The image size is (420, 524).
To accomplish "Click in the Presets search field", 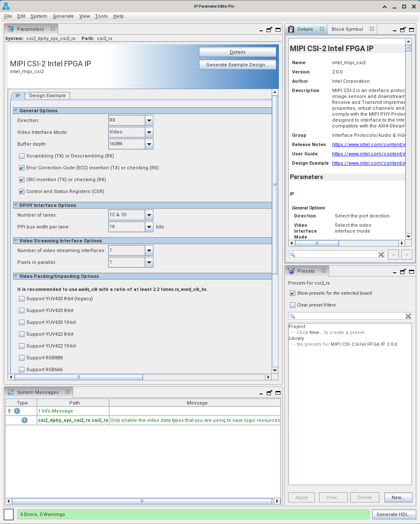I will (x=350, y=316).
